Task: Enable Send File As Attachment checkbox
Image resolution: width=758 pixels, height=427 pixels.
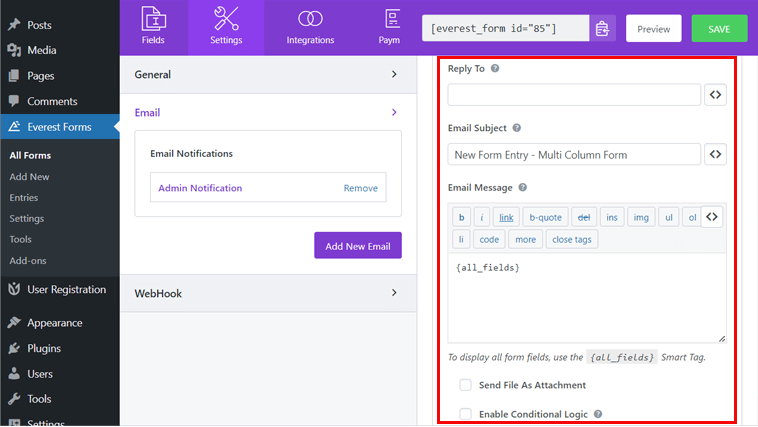Action: tap(465, 385)
